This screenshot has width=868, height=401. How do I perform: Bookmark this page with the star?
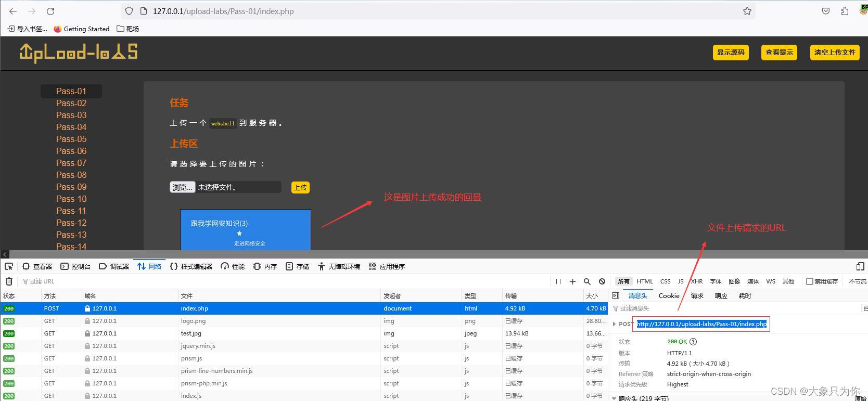(x=747, y=11)
